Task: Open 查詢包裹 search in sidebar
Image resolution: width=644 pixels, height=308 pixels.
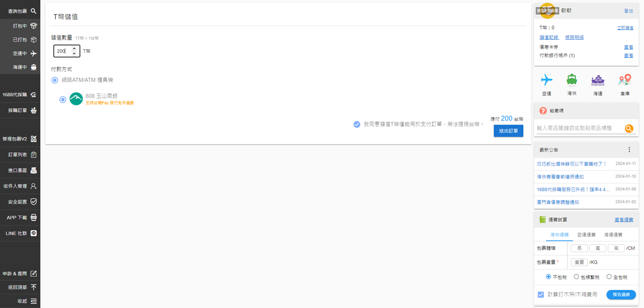Action: coord(20,11)
